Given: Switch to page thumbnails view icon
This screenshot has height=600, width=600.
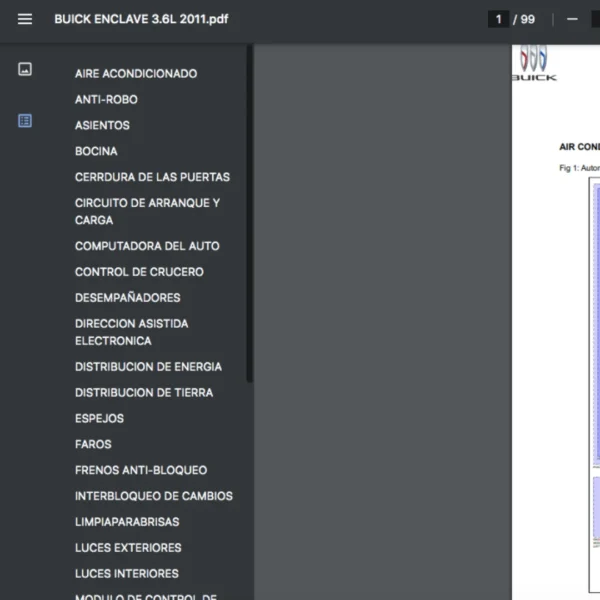Looking at the screenshot, I should click(x=25, y=69).
